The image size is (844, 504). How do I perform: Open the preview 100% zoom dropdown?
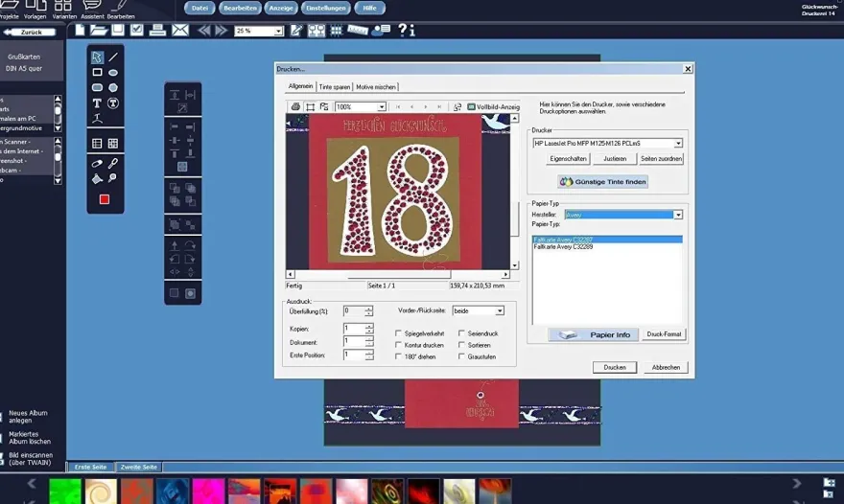381,107
